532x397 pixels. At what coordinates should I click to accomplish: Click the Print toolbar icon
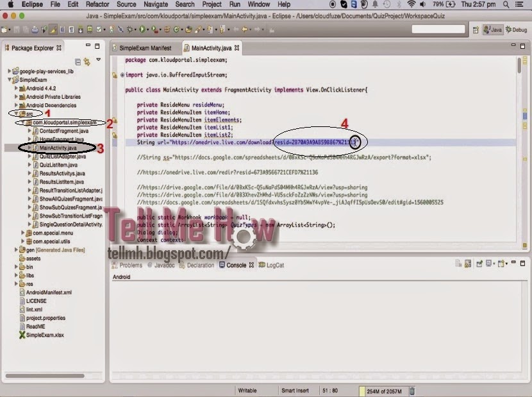pos(35,30)
